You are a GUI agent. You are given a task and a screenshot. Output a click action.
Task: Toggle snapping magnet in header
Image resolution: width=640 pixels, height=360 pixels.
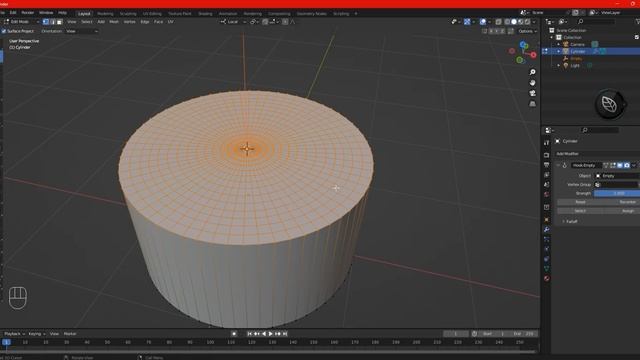265,22
